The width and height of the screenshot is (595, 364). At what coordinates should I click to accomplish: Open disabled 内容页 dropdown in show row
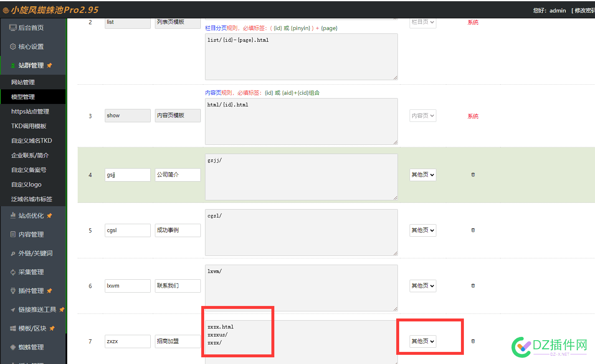coord(423,116)
